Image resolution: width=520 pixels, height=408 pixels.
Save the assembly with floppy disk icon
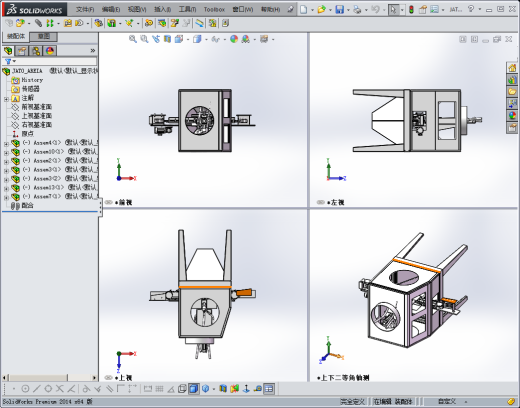tap(339, 10)
